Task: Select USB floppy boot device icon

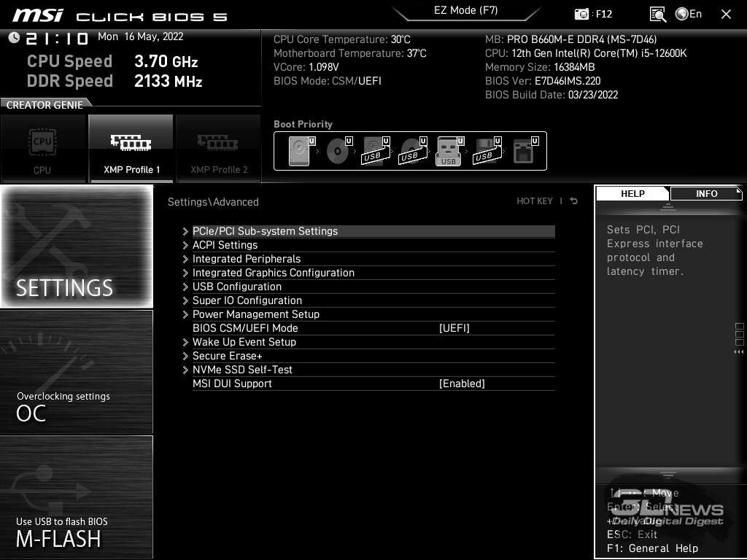Action: [x=487, y=150]
